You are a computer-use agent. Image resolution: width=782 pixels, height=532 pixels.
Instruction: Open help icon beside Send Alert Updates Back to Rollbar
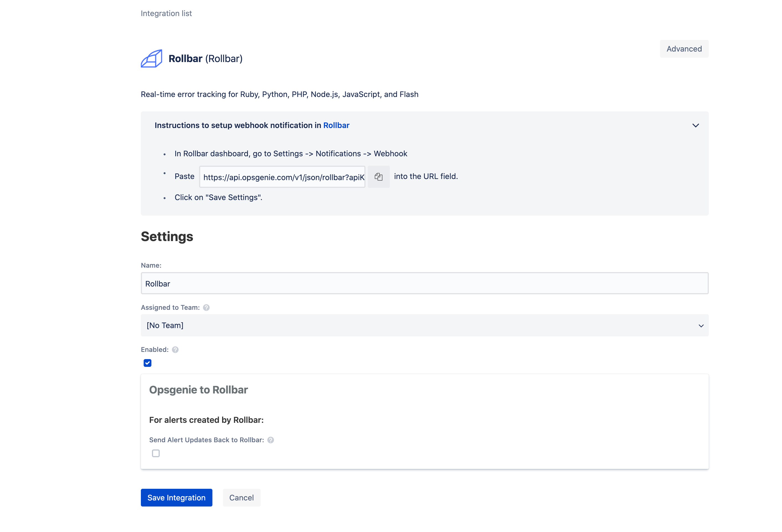[x=271, y=440]
